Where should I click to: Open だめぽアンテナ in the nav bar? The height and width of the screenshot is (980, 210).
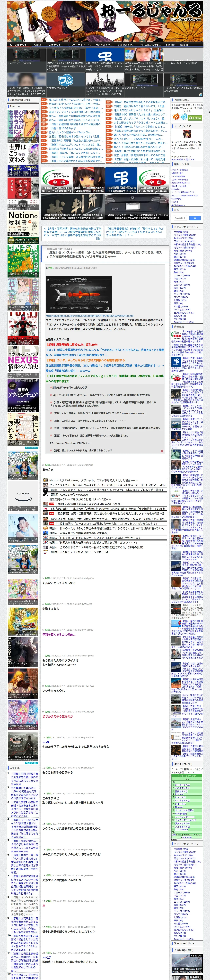pos(54,45)
